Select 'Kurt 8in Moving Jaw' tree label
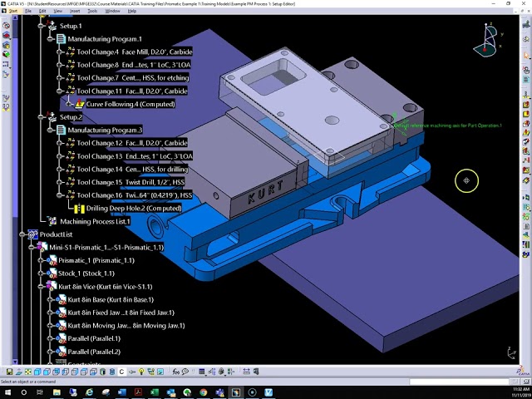 126,326
